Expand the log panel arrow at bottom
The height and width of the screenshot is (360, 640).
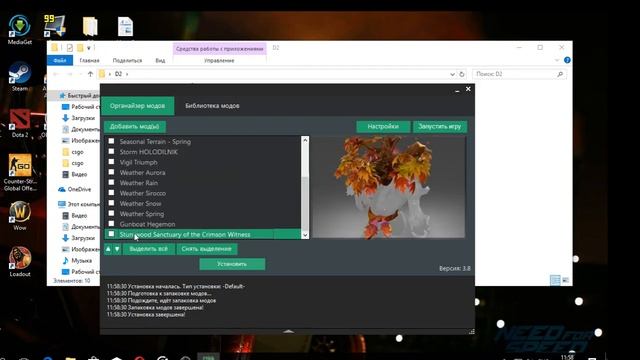288,331
